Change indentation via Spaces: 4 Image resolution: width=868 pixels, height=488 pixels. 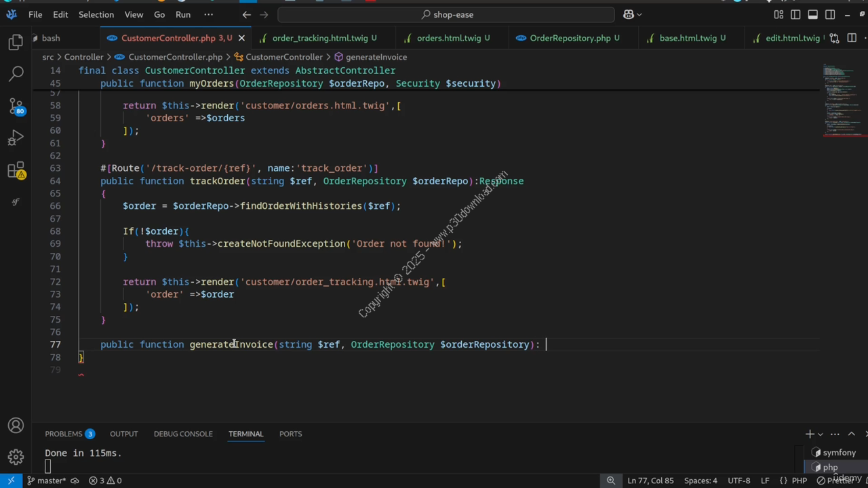701,481
